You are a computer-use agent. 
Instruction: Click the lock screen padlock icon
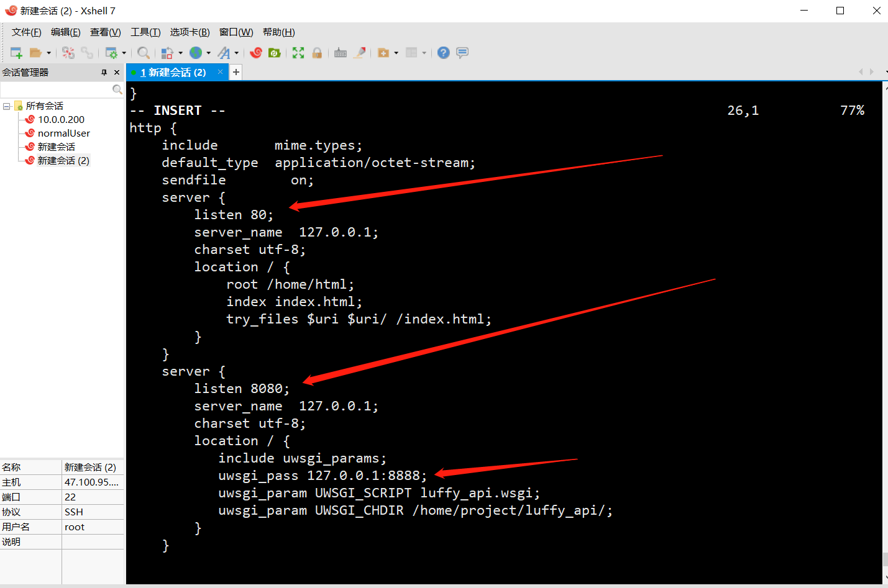[317, 53]
